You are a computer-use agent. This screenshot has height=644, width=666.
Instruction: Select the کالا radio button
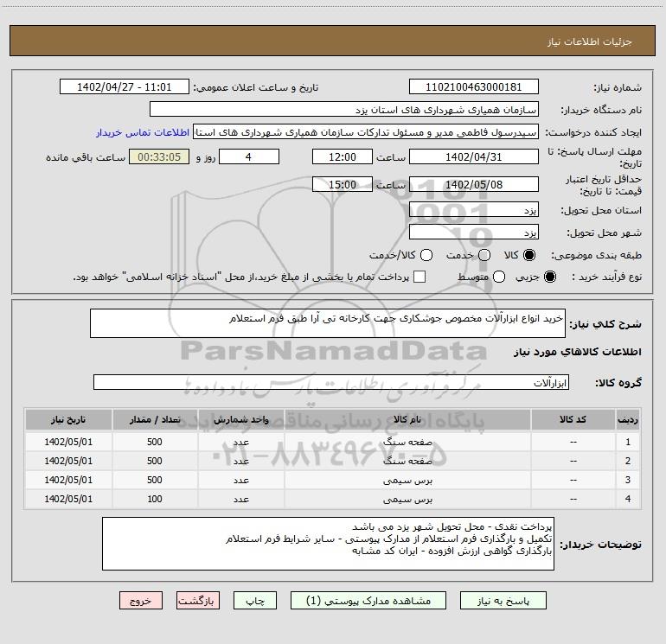click(529, 255)
